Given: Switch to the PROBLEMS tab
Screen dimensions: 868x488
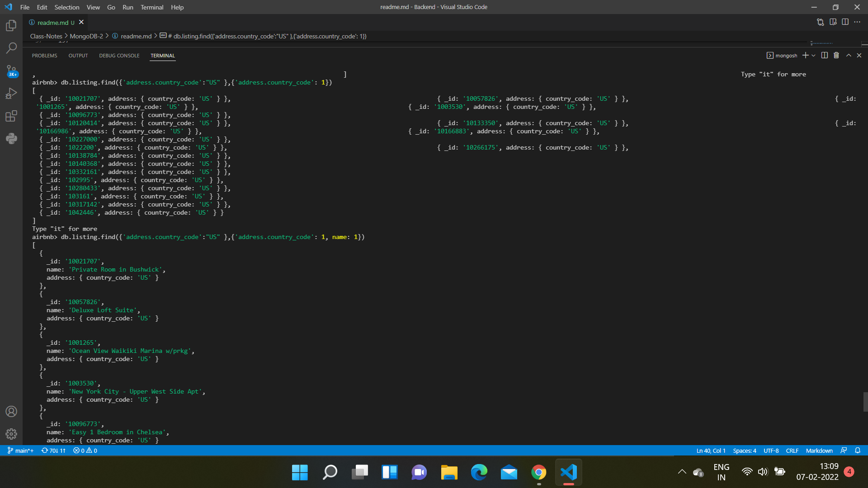Looking at the screenshot, I should point(44,56).
